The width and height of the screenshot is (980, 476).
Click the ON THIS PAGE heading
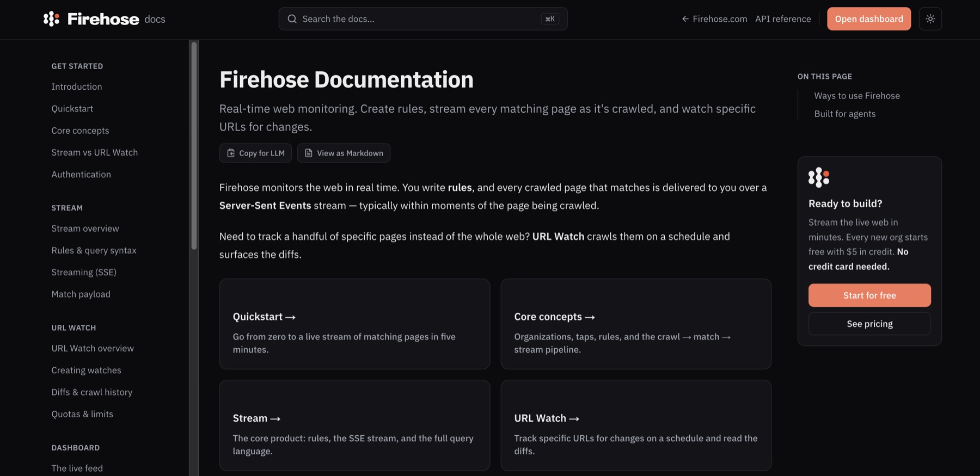tap(825, 77)
